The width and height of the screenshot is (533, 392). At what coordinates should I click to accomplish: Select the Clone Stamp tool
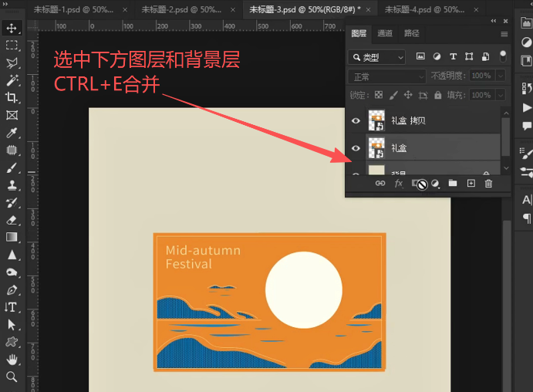pos(12,185)
